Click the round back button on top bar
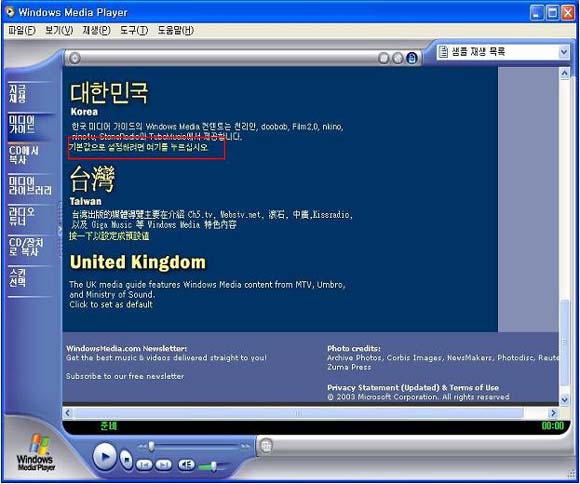This screenshot has width=580, height=484. 75,58
